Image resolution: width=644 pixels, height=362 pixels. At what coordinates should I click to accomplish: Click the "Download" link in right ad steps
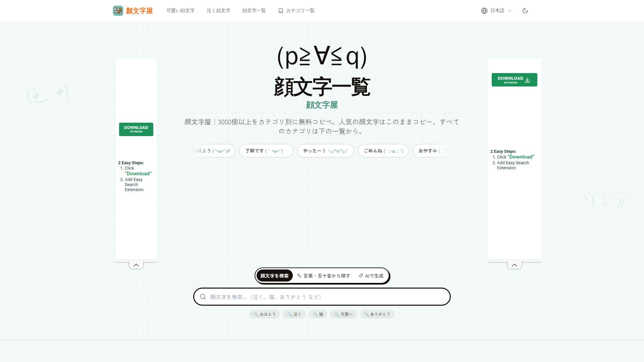(x=521, y=157)
